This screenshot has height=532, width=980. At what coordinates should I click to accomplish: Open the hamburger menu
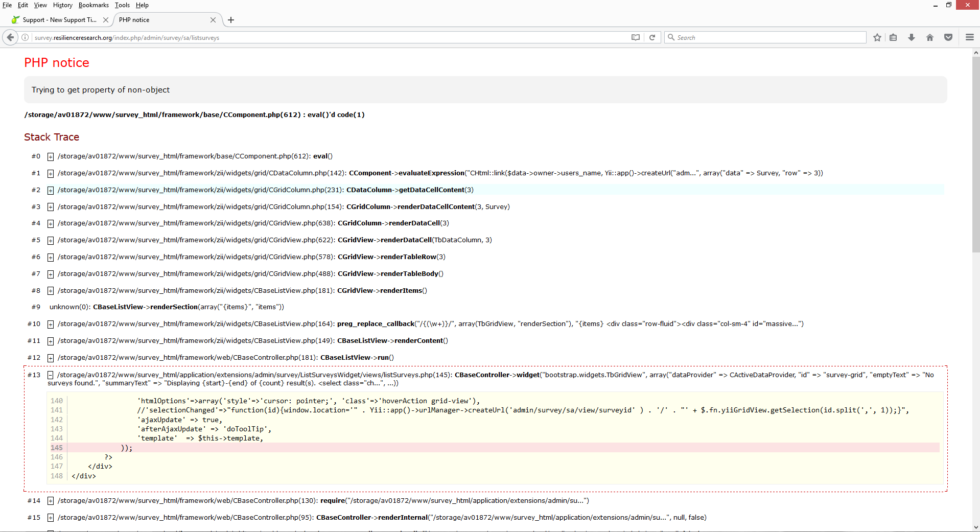click(970, 37)
